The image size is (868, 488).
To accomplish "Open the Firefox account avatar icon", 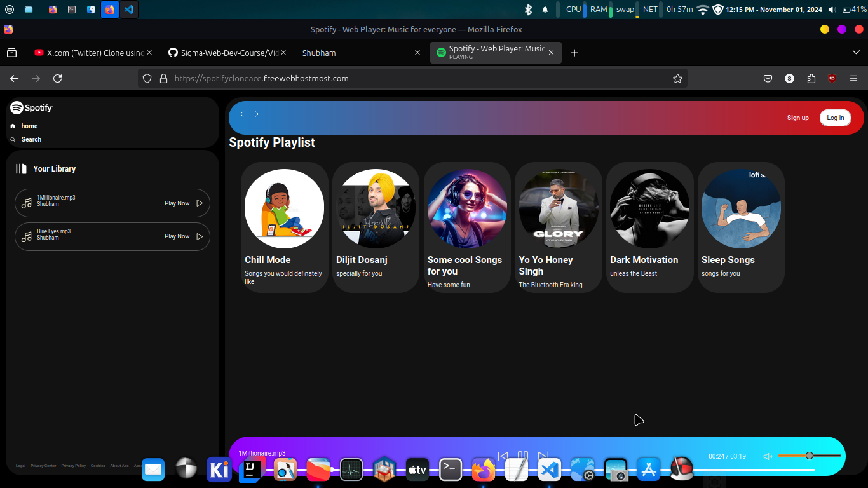I will point(789,78).
